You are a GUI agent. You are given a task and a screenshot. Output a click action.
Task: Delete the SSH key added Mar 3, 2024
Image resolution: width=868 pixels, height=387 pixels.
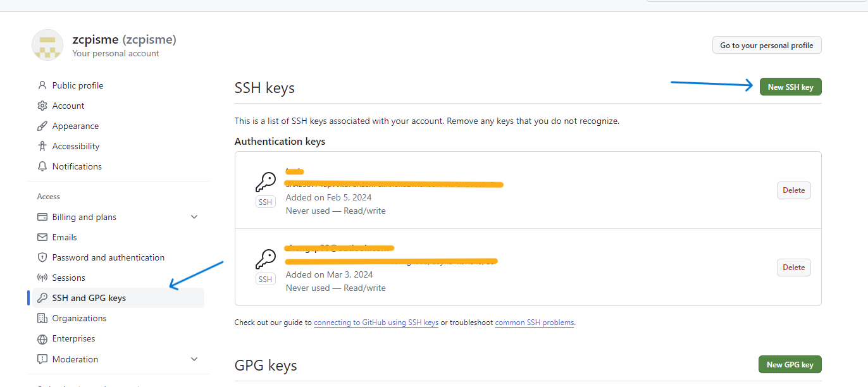pos(793,267)
